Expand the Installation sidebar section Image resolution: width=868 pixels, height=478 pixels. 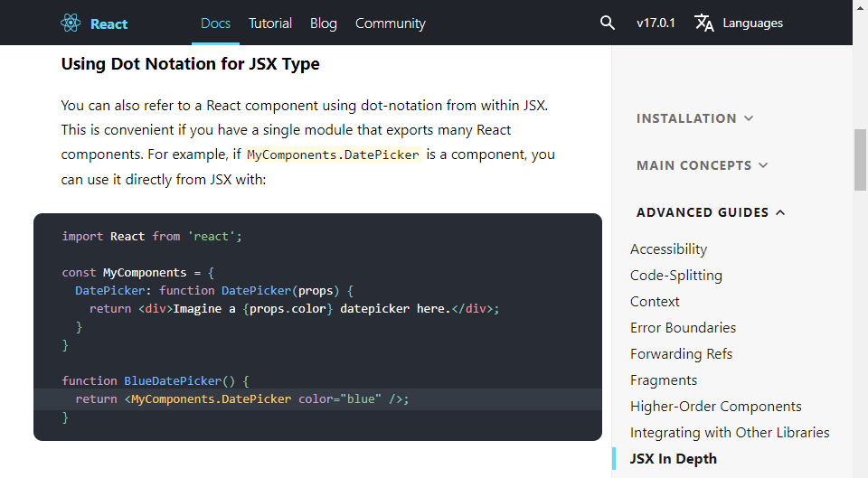(694, 118)
